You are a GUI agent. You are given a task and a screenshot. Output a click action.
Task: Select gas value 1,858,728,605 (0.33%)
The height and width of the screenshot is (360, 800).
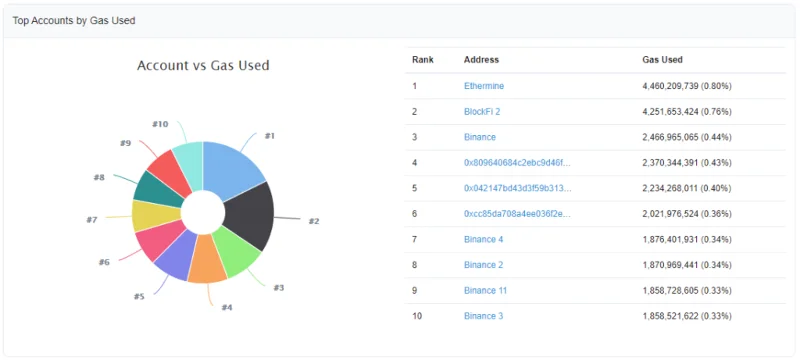687,290
